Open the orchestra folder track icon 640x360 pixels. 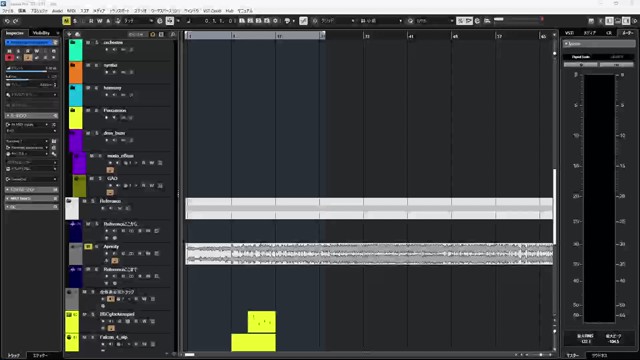[73, 42]
